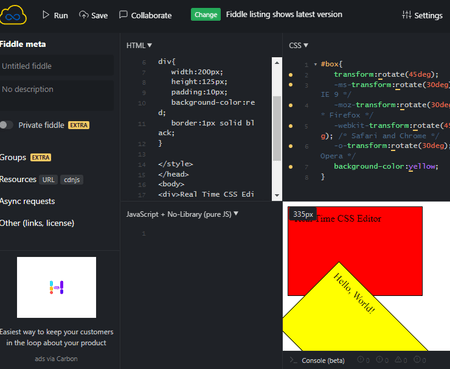The image size is (450, 369).
Task: Open the Async requests section
Action: click(27, 201)
